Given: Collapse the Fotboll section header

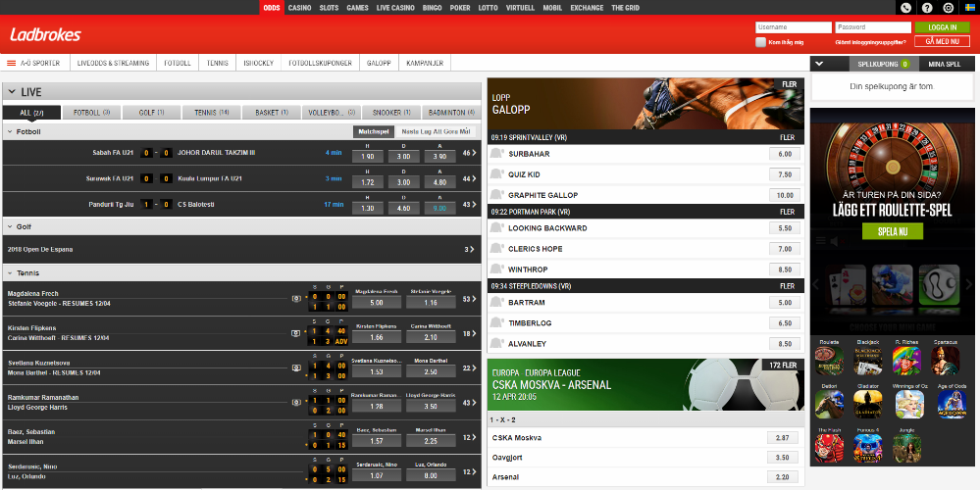Looking at the screenshot, I should (x=10, y=132).
